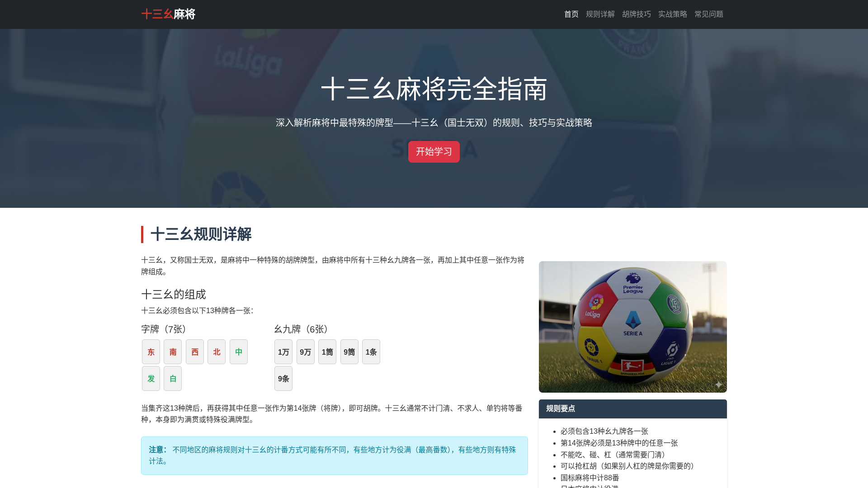The image size is (868, 488).
Task: Click the hero title 十三幺麻将完全指南
Action: point(434,89)
